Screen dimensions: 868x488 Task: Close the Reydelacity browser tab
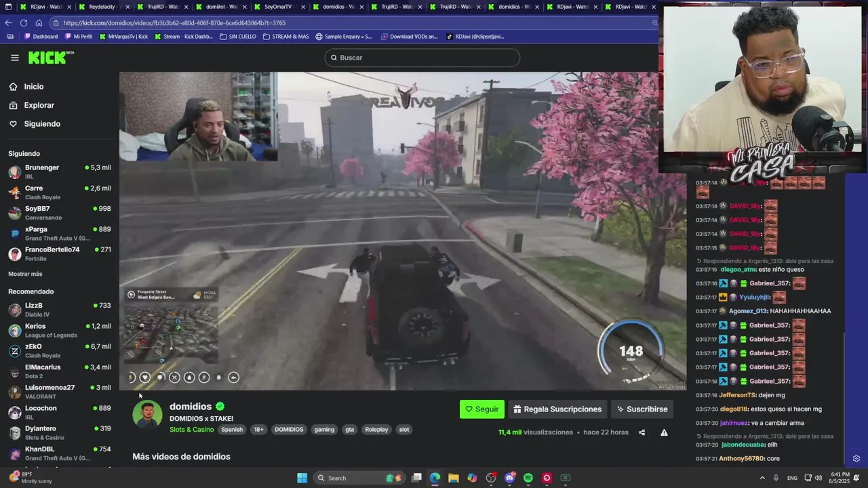point(127,7)
